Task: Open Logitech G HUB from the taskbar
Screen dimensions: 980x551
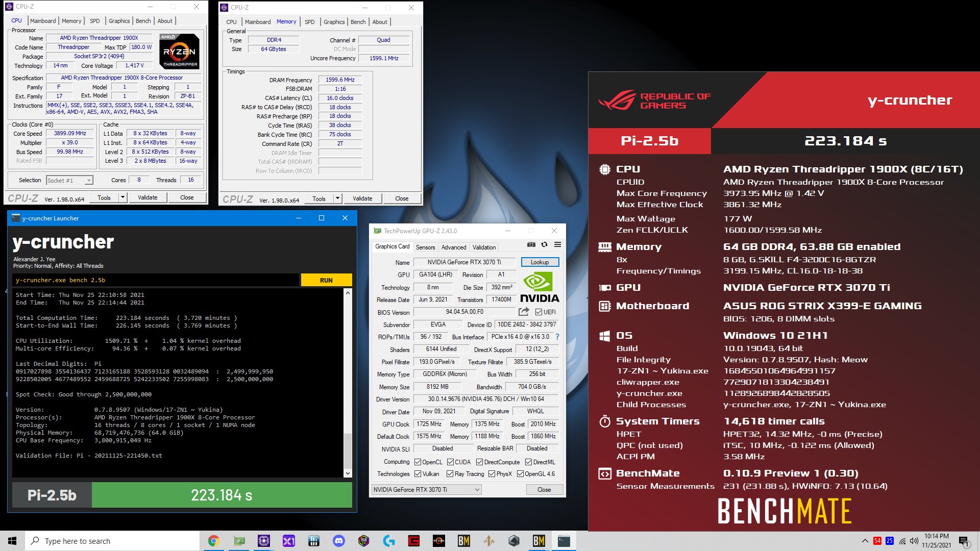Action: tap(389, 541)
